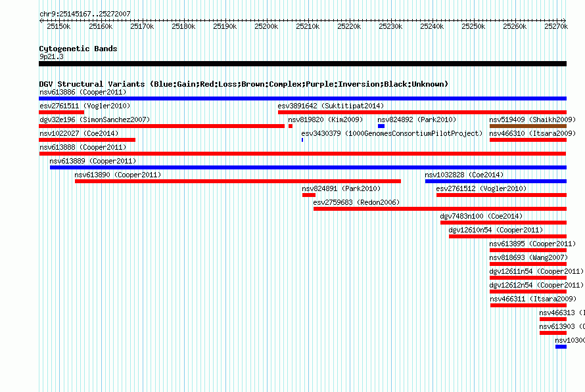The image size is (585, 392).
Task: Click the esv3891642 (Suktitipat2014) label
Action: [x=331, y=106]
